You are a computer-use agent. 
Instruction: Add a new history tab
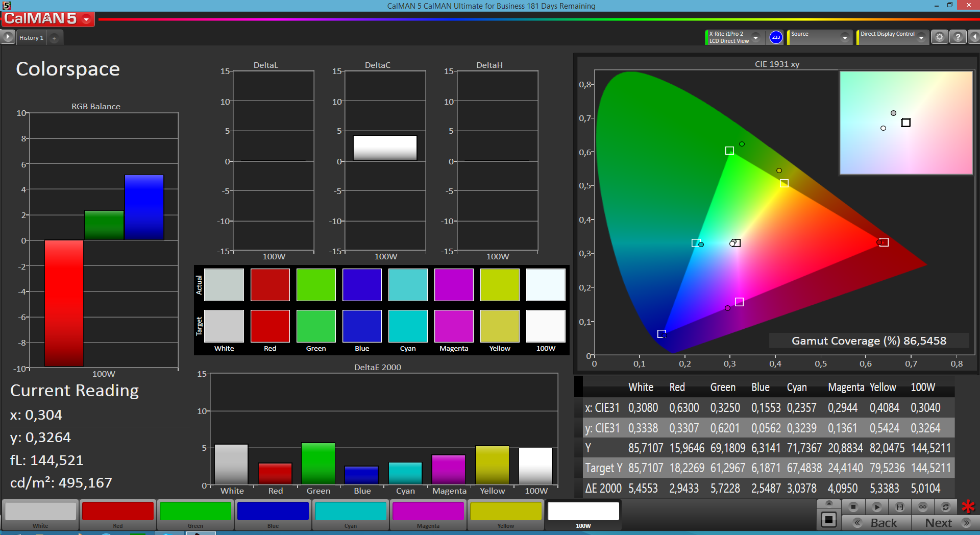click(x=54, y=38)
